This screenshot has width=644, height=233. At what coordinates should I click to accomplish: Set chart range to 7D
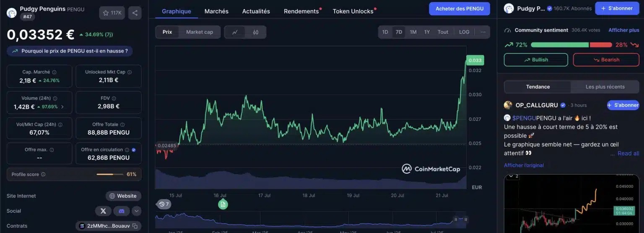(399, 32)
